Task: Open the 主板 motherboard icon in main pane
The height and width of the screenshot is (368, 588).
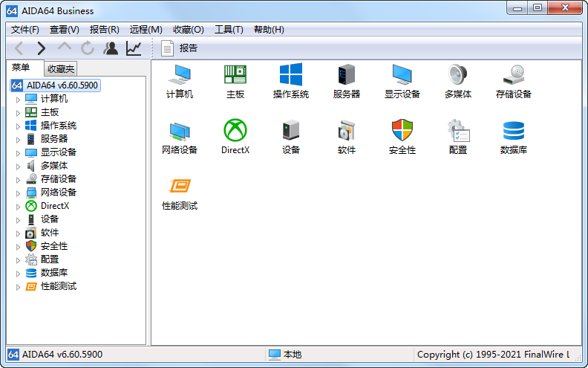Action: (x=235, y=81)
